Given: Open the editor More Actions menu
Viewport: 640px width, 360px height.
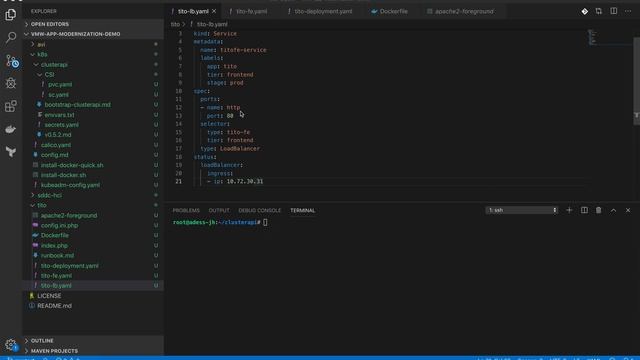Looking at the screenshot, I should click(x=628, y=11).
